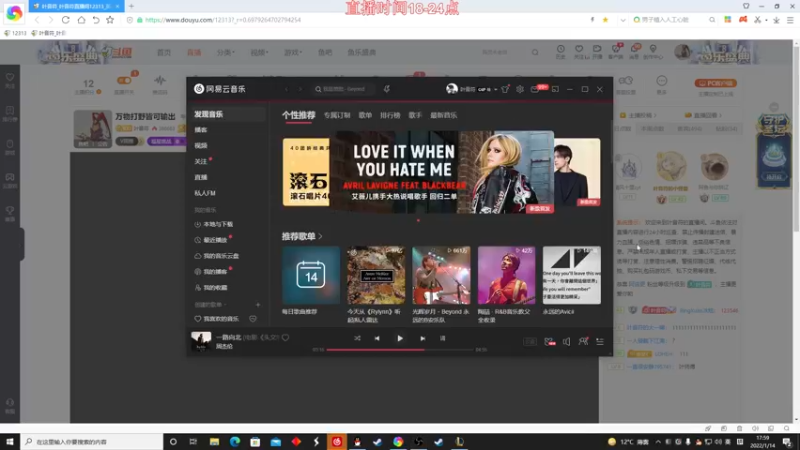The height and width of the screenshot is (450, 800).
Task: Mute the player volume
Action: (x=566, y=341)
